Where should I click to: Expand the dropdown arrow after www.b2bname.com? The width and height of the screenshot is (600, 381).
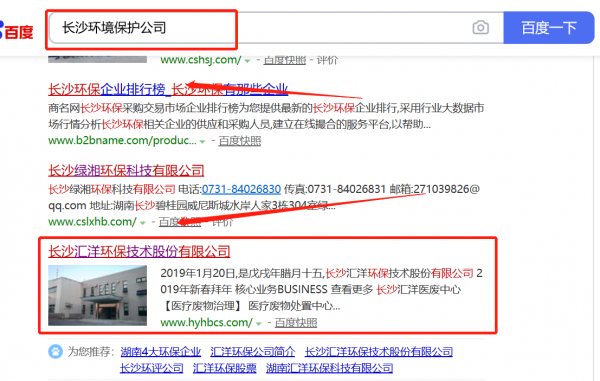[202, 142]
